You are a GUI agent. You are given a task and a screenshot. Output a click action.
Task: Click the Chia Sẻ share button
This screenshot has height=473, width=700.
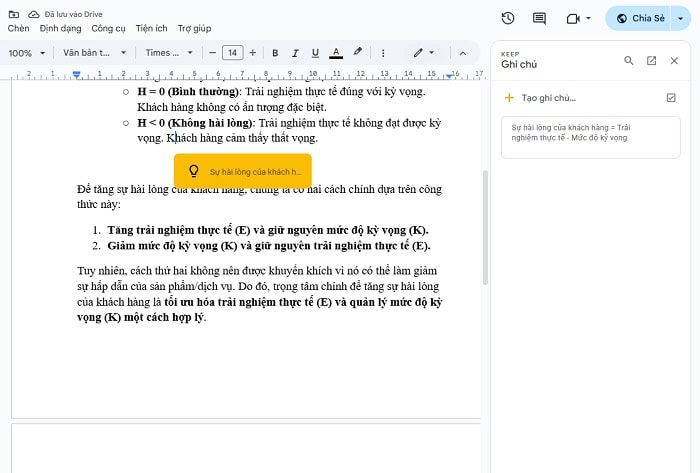tap(639, 18)
